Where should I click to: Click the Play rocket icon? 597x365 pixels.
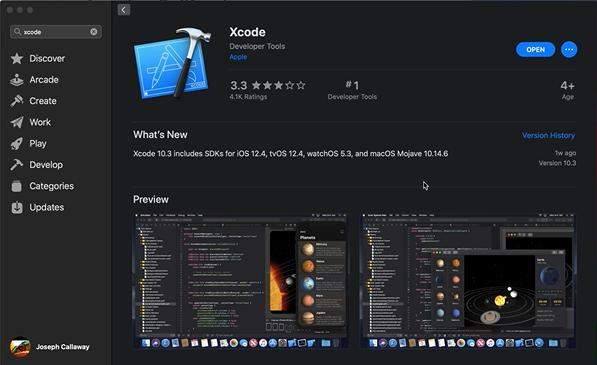tap(16, 143)
